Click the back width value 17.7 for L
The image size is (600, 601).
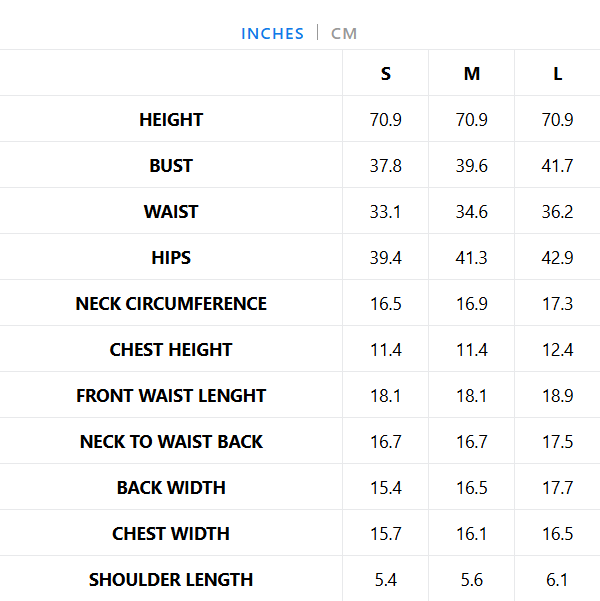tap(558, 488)
